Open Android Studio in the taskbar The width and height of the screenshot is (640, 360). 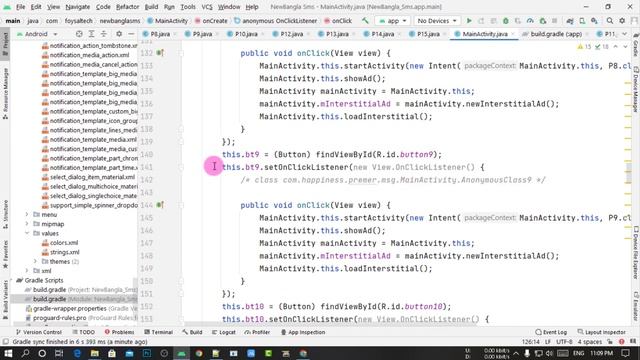click(x=182, y=353)
